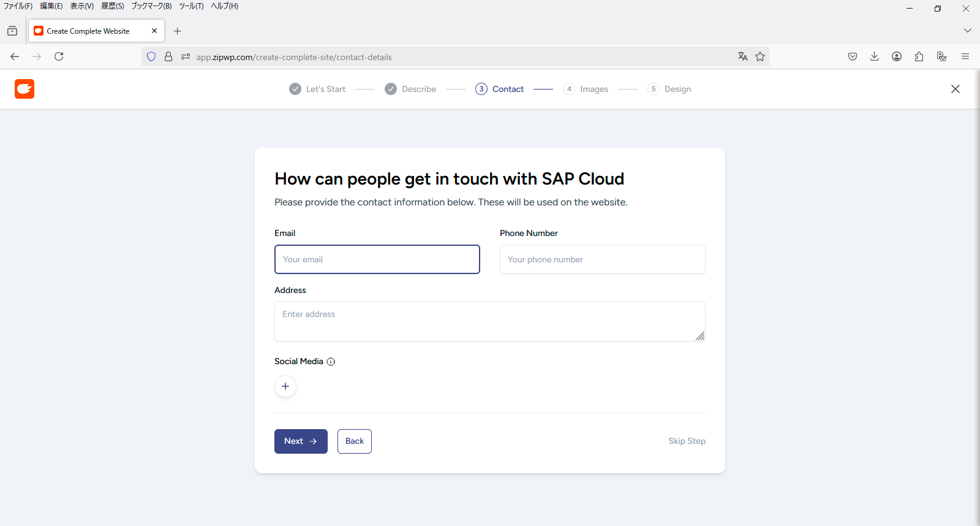This screenshot has width=980, height=526.
Task: Focus the Your email input field
Action: (377, 259)
